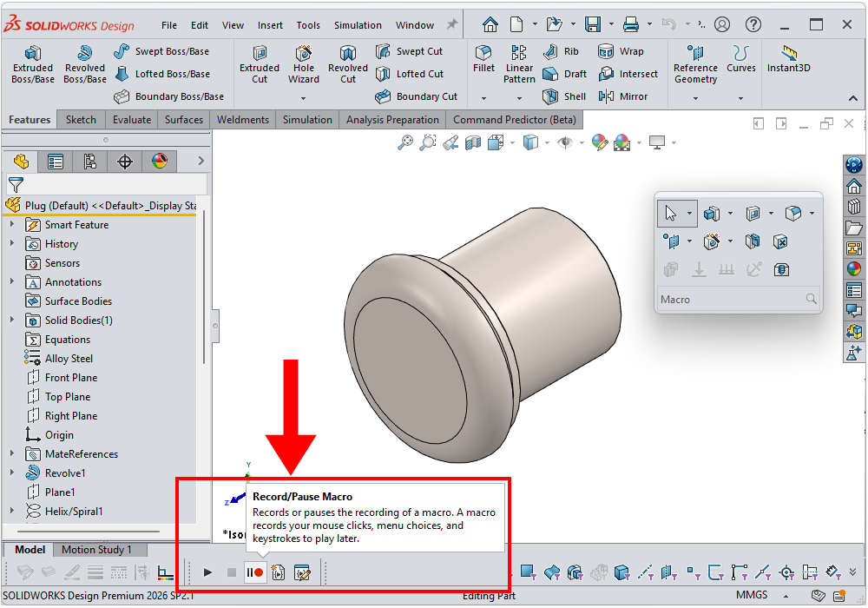Click the Extruded Boss/Base tool
The width and height of the screenshot is (868, 608).
(x=33, y=64)
